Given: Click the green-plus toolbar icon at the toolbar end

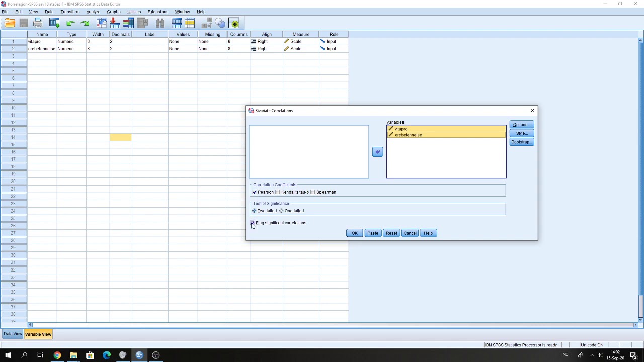Looking at the screenshot, I should pyautogui.click(x=234, y=23).
